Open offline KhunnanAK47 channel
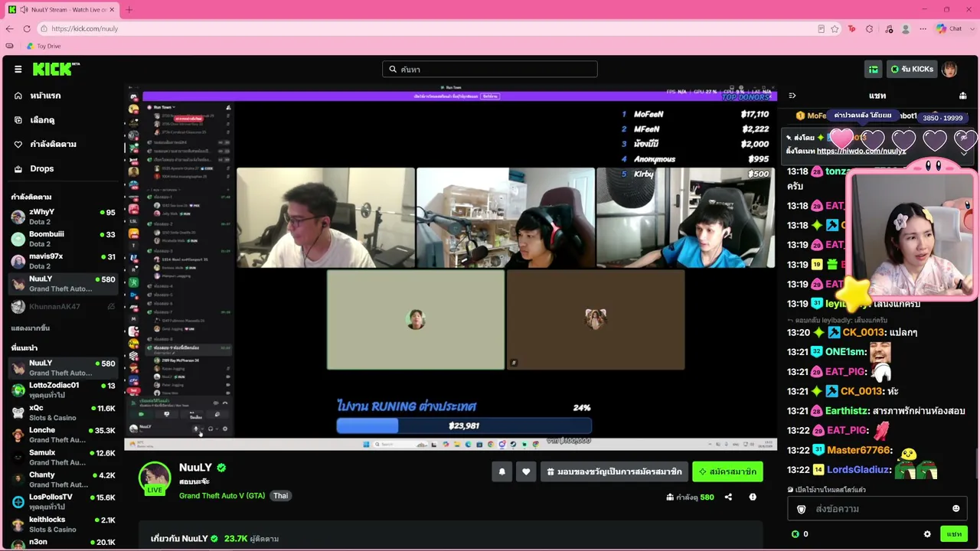 pos(63,306)
